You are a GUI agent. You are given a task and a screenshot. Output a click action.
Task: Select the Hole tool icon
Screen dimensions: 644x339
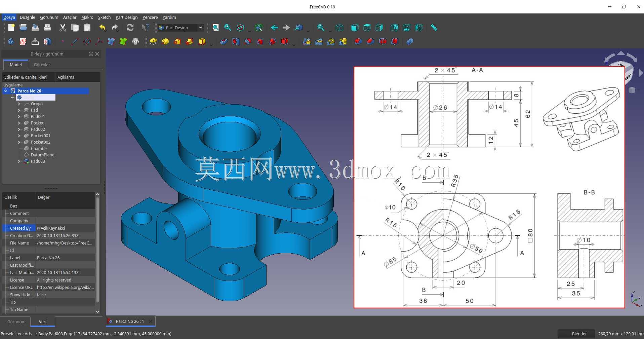coord(236,41)
